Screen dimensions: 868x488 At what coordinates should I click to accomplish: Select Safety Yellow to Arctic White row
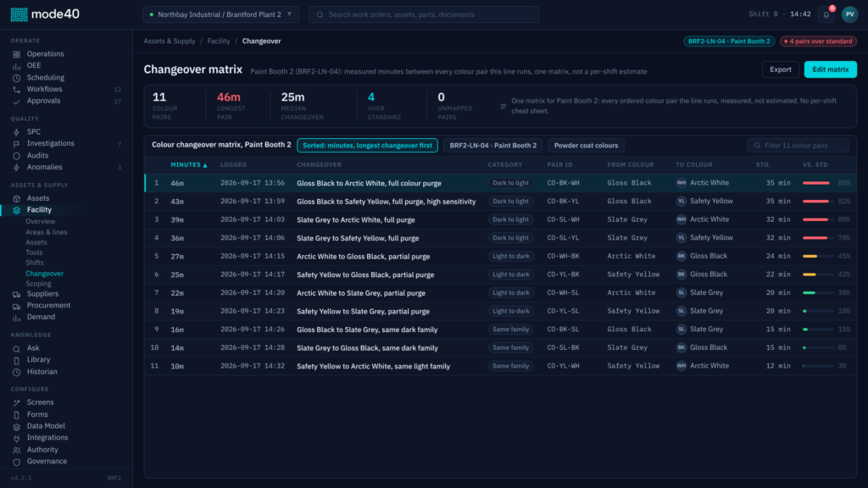[500, 366]
